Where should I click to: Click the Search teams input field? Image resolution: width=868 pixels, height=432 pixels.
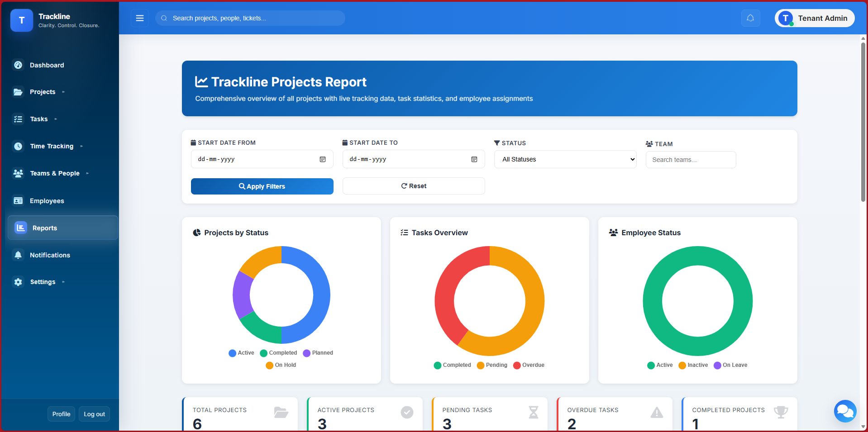691,160
